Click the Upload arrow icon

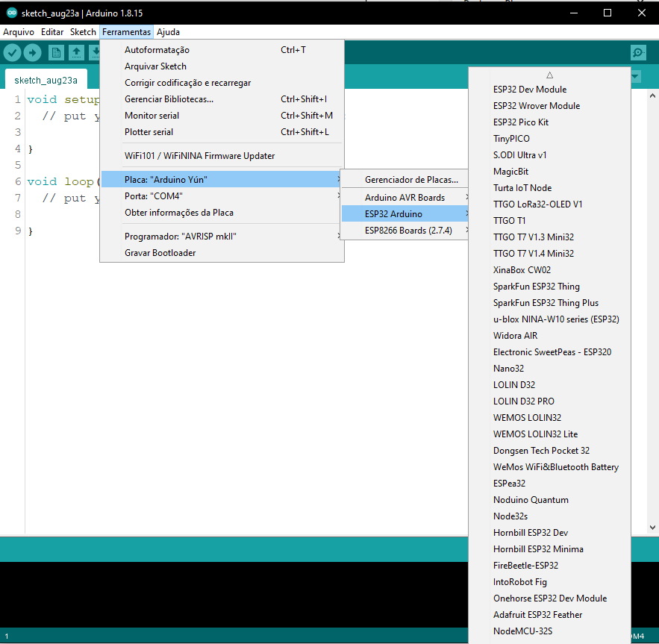pyautogui.click(x=32, y=52)
